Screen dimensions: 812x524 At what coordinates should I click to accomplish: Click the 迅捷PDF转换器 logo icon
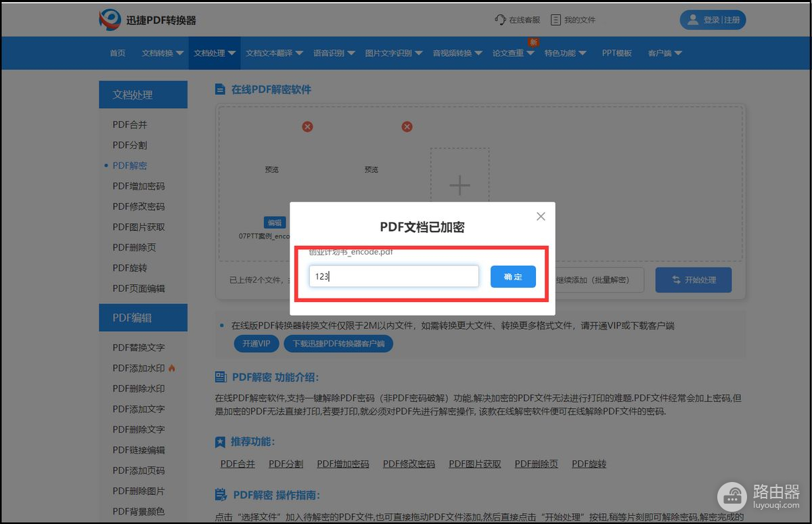[110, 20]
